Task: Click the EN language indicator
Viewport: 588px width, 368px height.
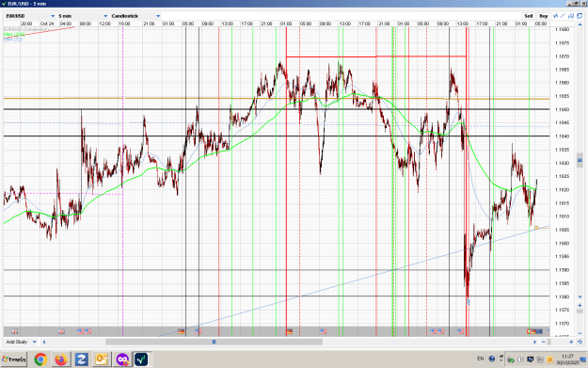Action: (481, 359)
